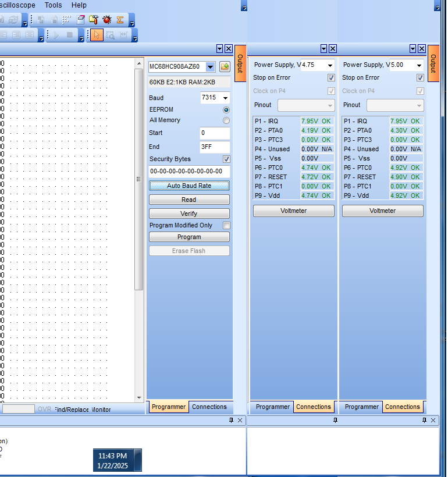Toggle Clock on P4 in the 5.00V panel

pyautogui.click(x=420, y=91)
